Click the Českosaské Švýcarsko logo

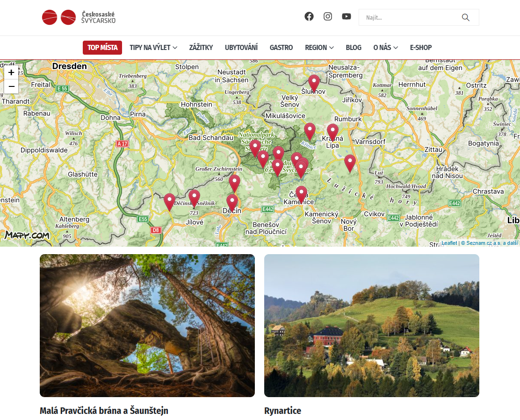79,17
